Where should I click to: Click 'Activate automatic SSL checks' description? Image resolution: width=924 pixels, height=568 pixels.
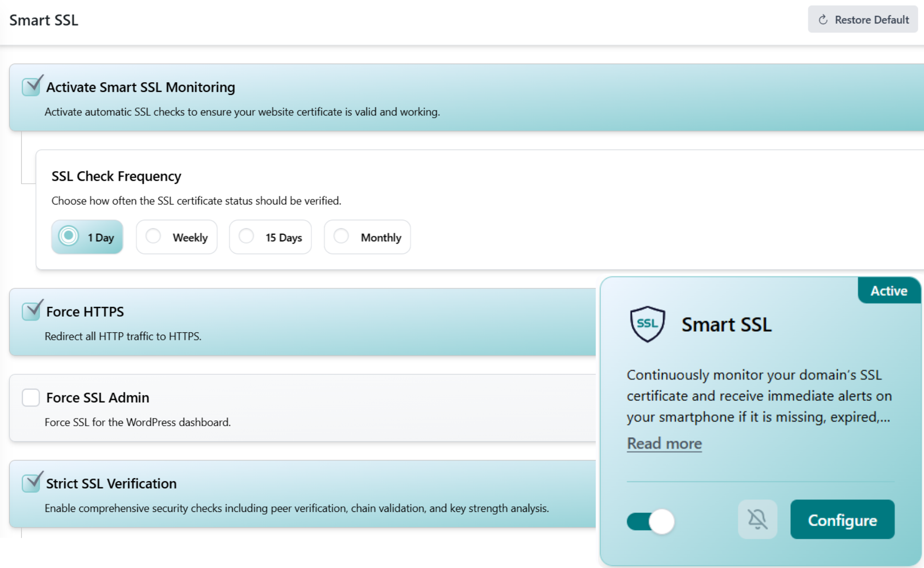(242, 112)
